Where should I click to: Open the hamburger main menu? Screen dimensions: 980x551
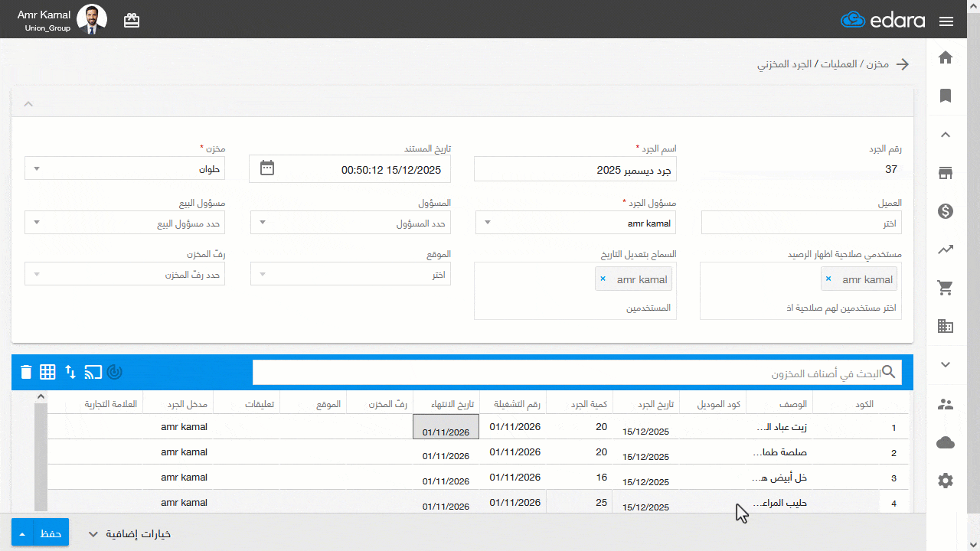946,21
